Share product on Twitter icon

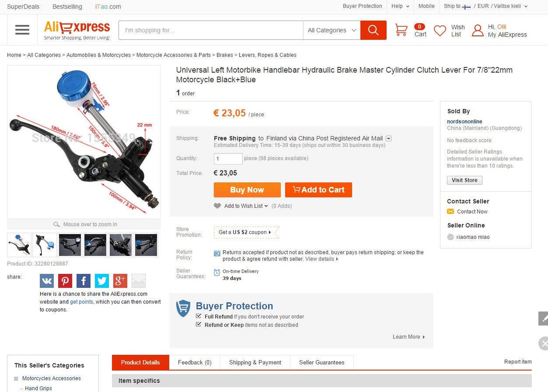pos(102,281)
